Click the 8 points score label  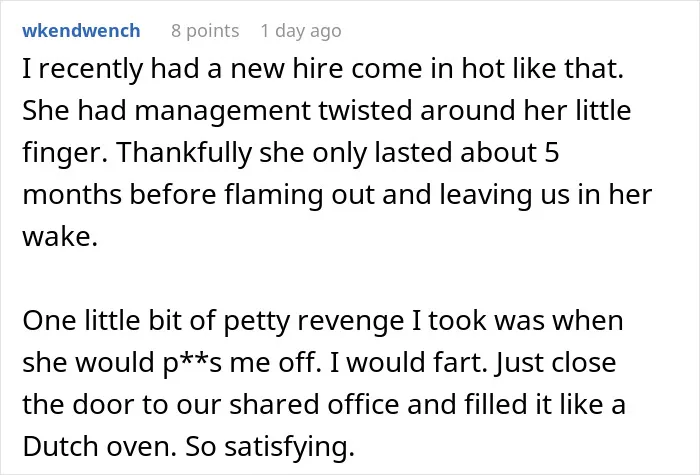(x=205, y=31)
